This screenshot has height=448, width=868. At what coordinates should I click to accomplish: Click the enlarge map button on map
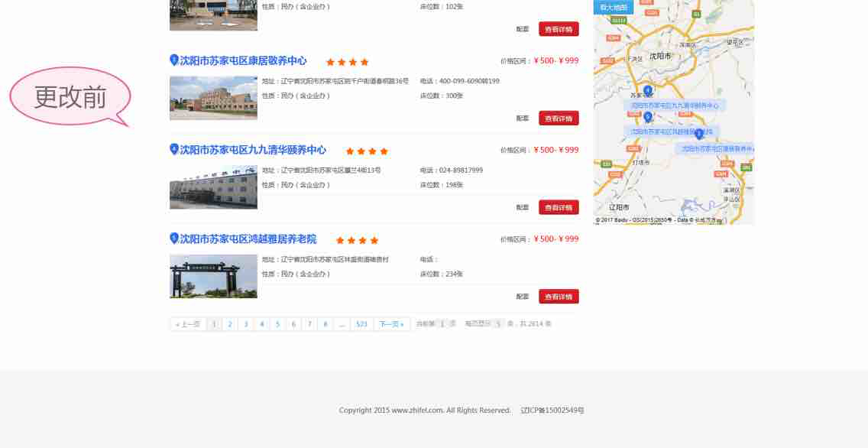(x=613, y=7)
